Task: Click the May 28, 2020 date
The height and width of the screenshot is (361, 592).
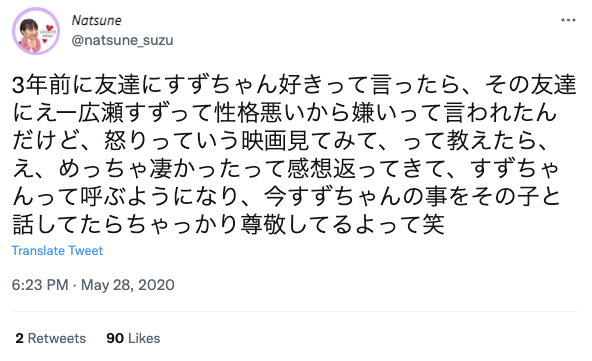Action: click(x=128, y=285)
